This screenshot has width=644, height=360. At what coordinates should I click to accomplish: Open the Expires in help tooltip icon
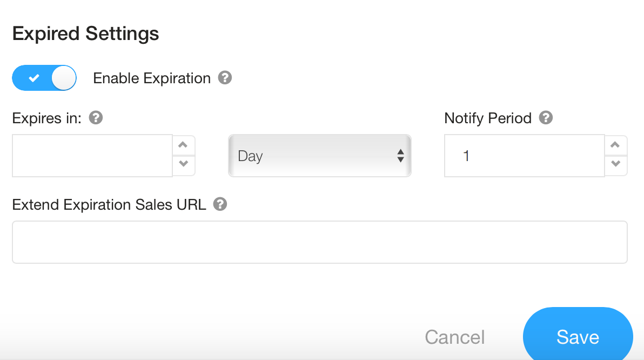click(x=96, y=118)
